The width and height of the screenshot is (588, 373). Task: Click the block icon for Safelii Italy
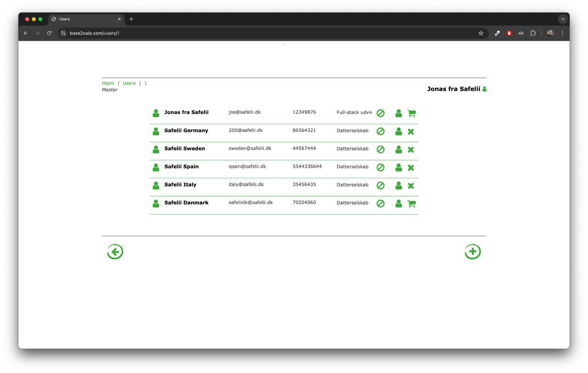380,186
